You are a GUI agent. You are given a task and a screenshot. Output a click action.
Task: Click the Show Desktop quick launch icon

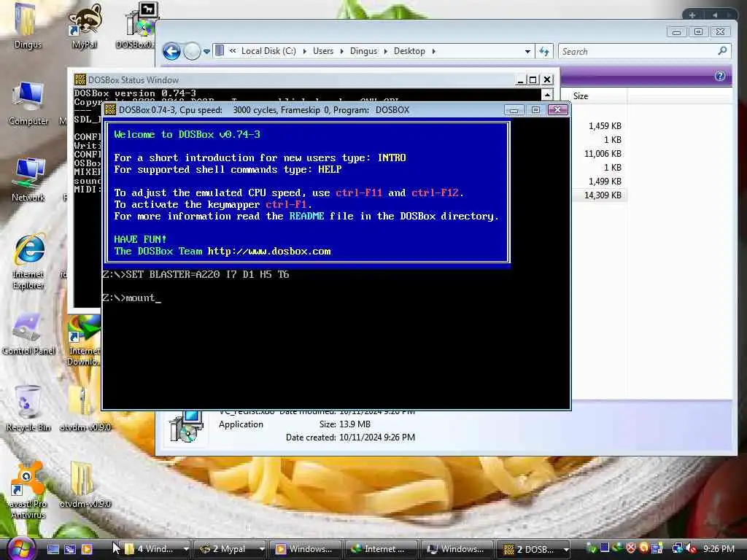coord(53,549)
